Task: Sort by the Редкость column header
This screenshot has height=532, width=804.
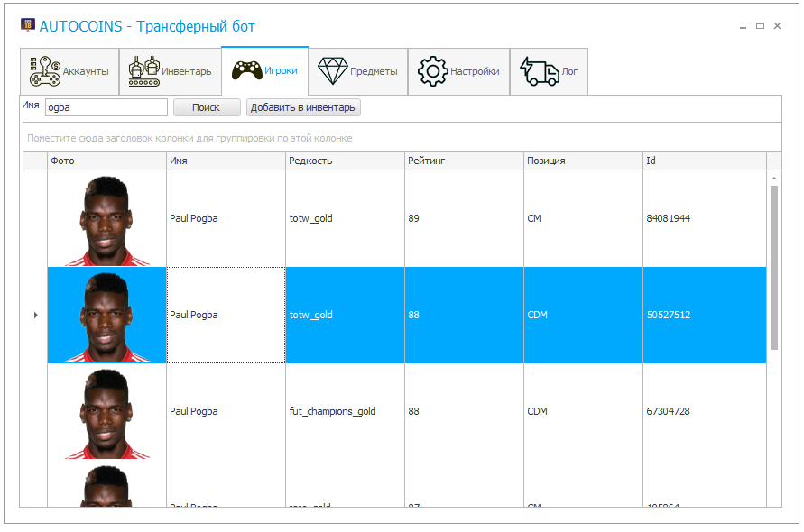Action: click(x=345, y=161)
